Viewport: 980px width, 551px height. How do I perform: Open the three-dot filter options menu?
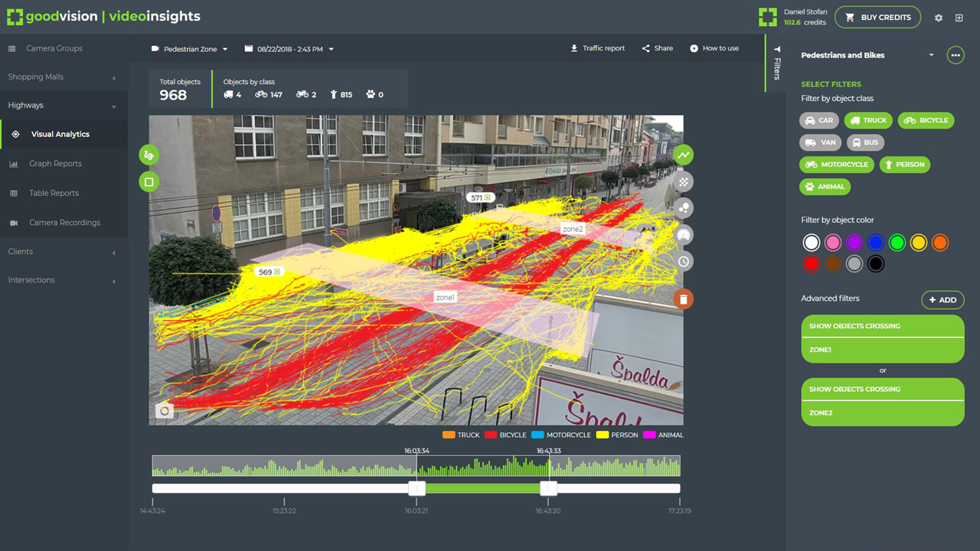955,55
